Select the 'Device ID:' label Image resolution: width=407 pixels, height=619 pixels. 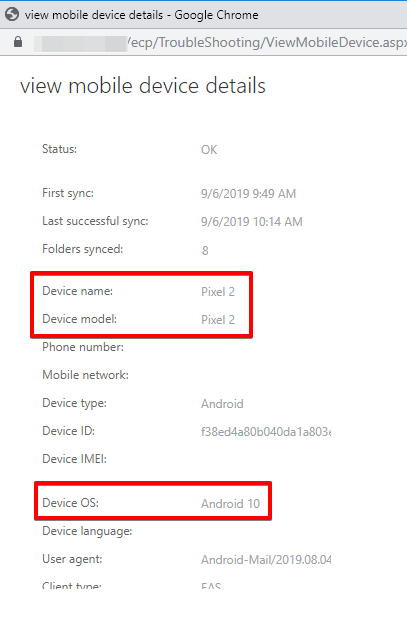click(68, 431)
